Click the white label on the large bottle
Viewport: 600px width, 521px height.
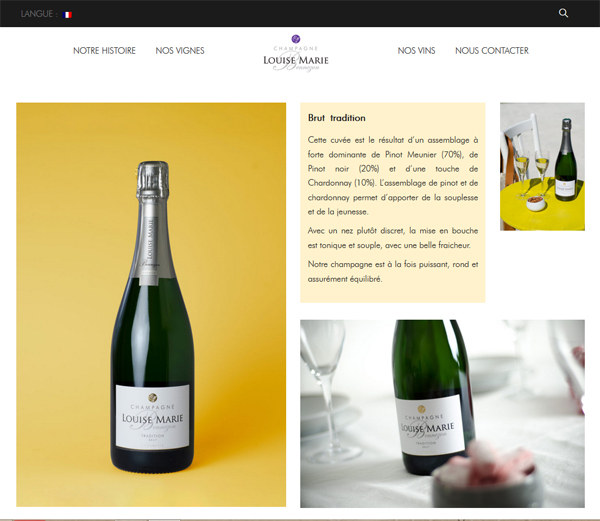153,416
